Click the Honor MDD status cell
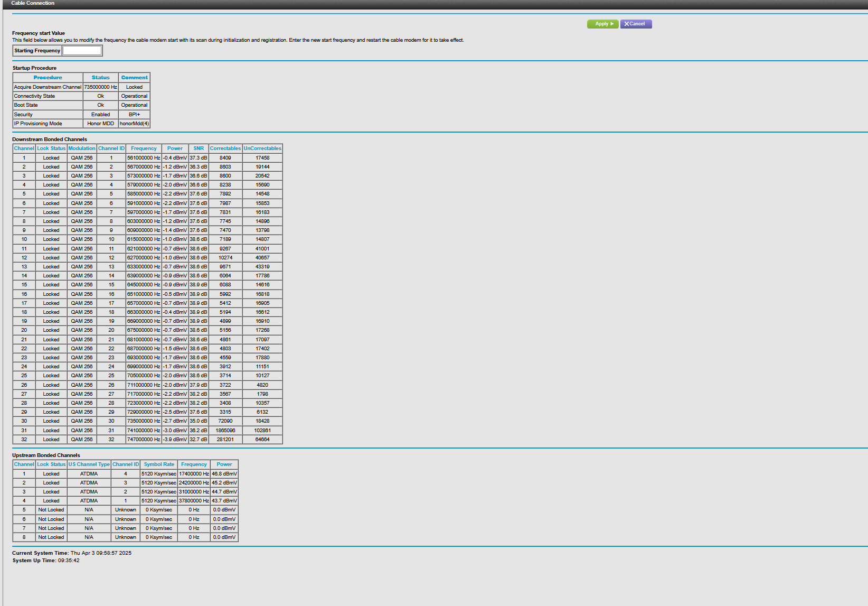Viewport: 868px width, 606px height. point(101,124)
